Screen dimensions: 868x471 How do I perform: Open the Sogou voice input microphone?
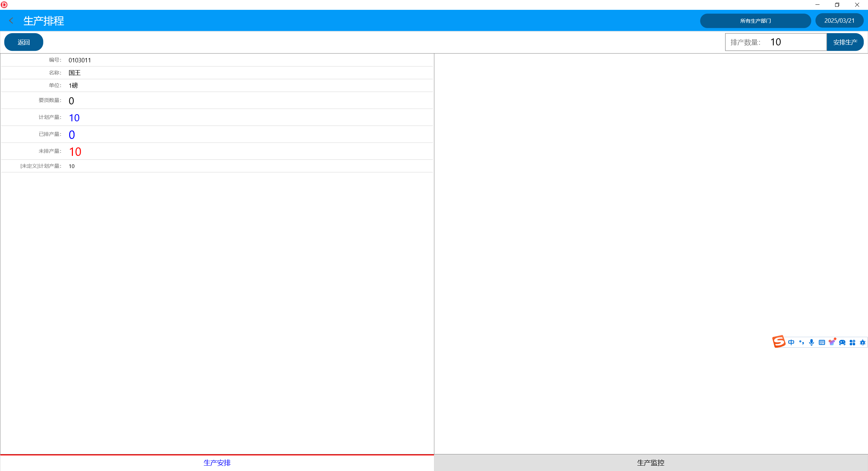pos(811,343)
